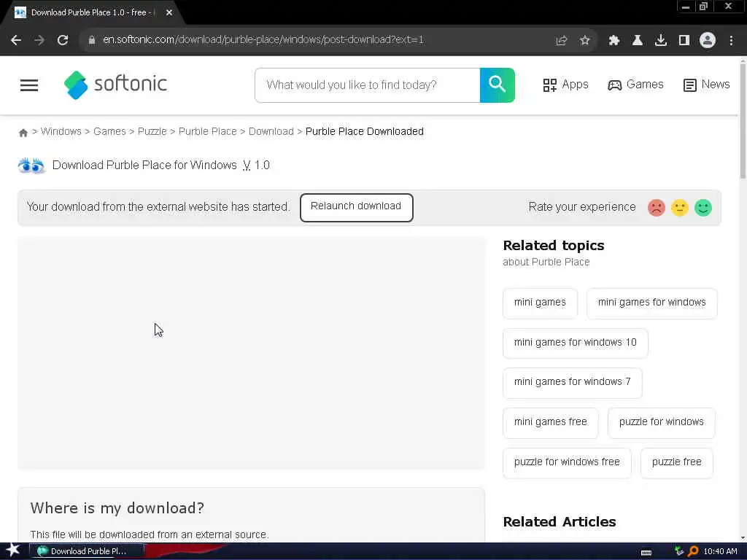Open the Games section
Screen dimensions: 747x560
tap(635, 85)
